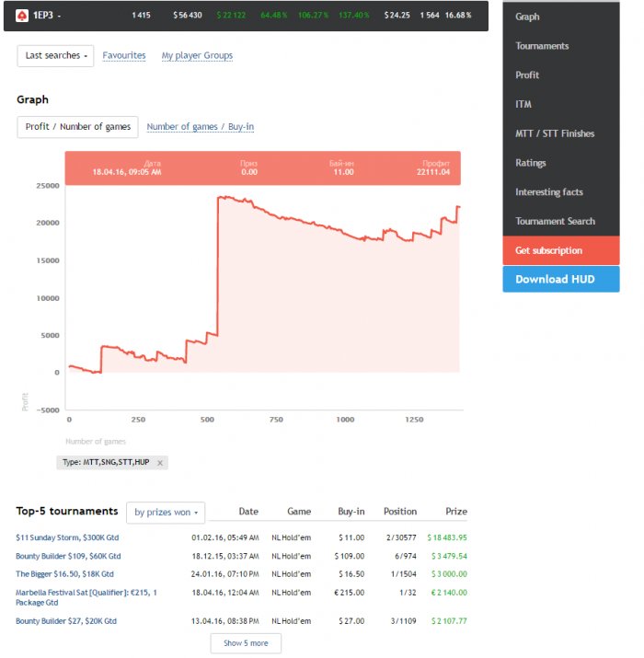This screenshot has width=644, height=658.
Task: Open Bounty Builder $27, $20K Gtd tournament
Action: (x=66, y=621)
